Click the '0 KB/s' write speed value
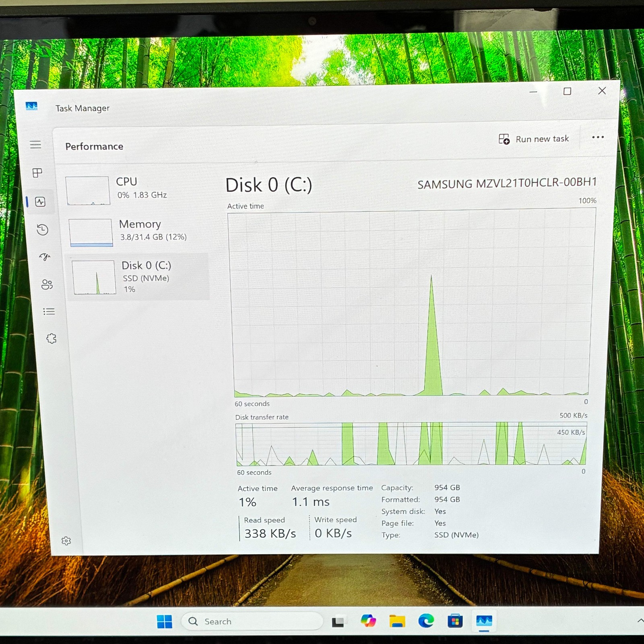Image resolution: width=644 pixels, height=644 pixels. pos(333,533)
